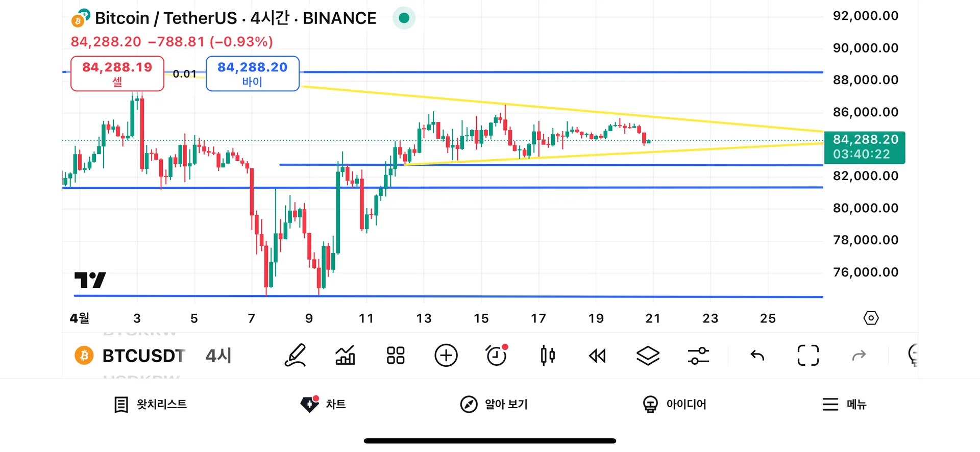The image size is (980, 452).
Task: Open chart settings sliders icon
Action: pos(698,356)
